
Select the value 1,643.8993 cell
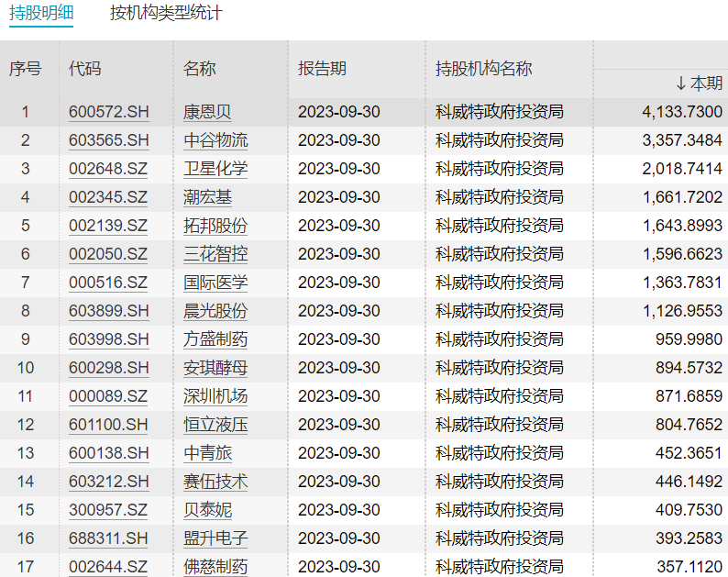pyautogui.click(x=682, y=226)
